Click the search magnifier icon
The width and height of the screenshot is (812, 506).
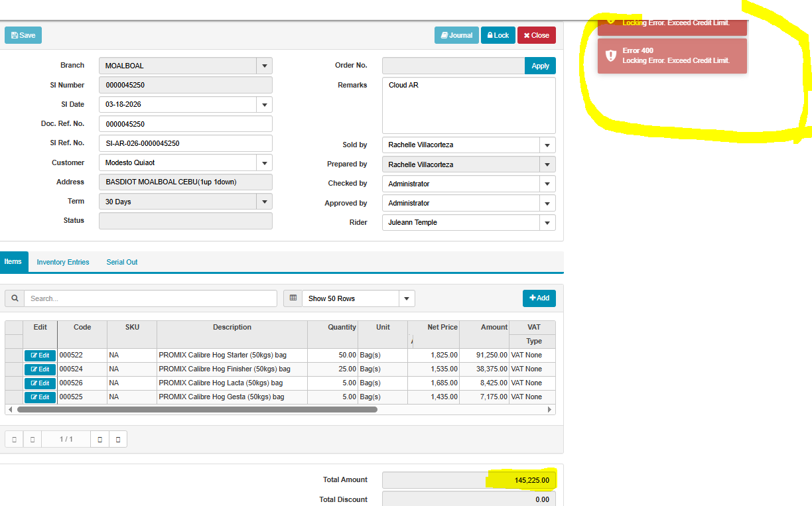click(x=15, y=298)
